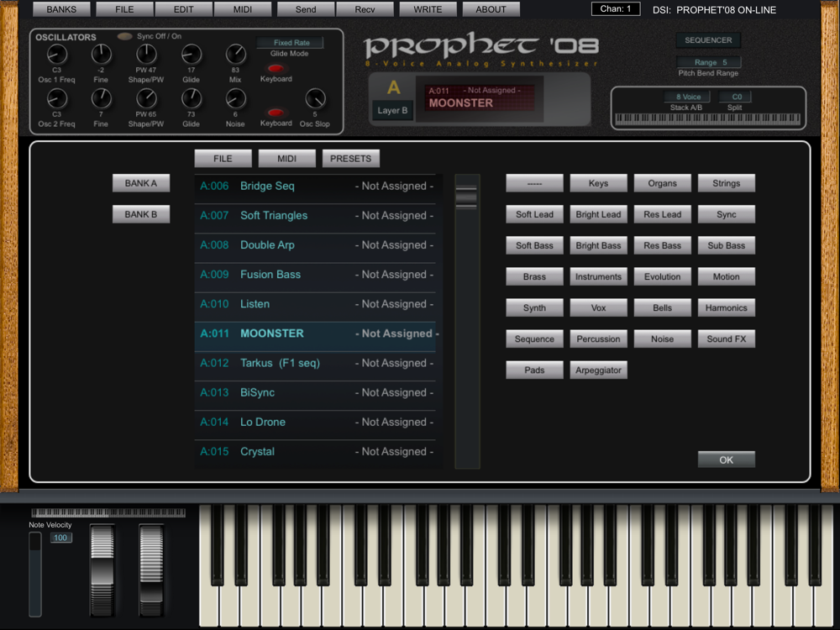
Task: Confirm with the OK button
Action: pyautogui.click(x=727, y=459)
